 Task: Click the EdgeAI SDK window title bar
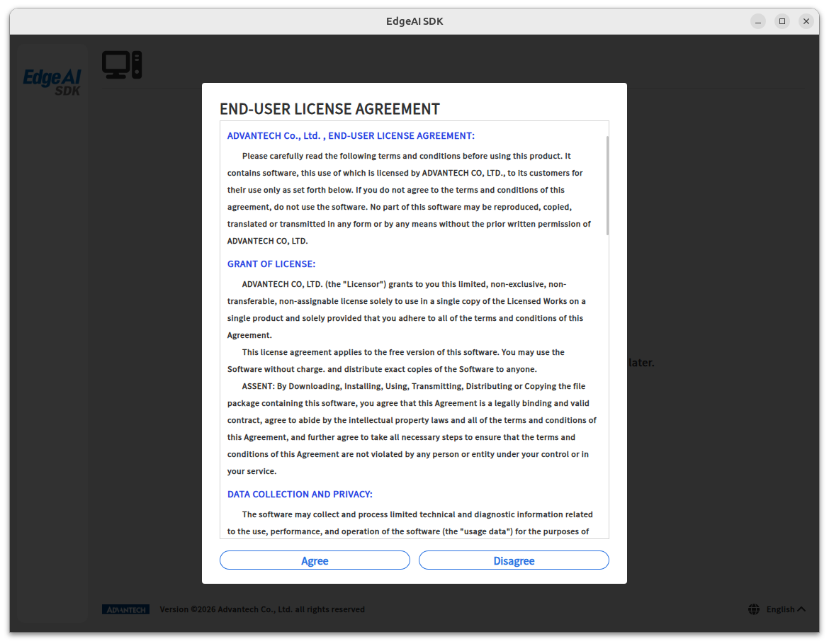[x=414, y=21]
